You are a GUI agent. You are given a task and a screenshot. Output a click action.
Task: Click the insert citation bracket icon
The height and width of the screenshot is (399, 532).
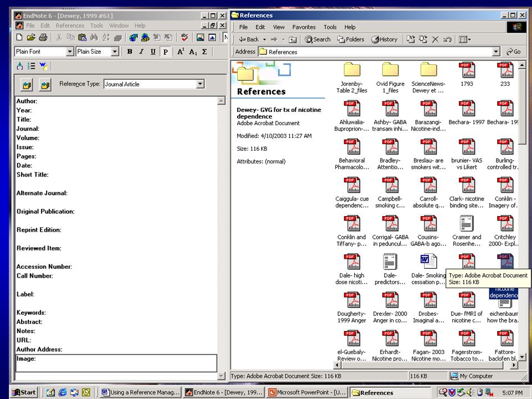click(20, 66)
